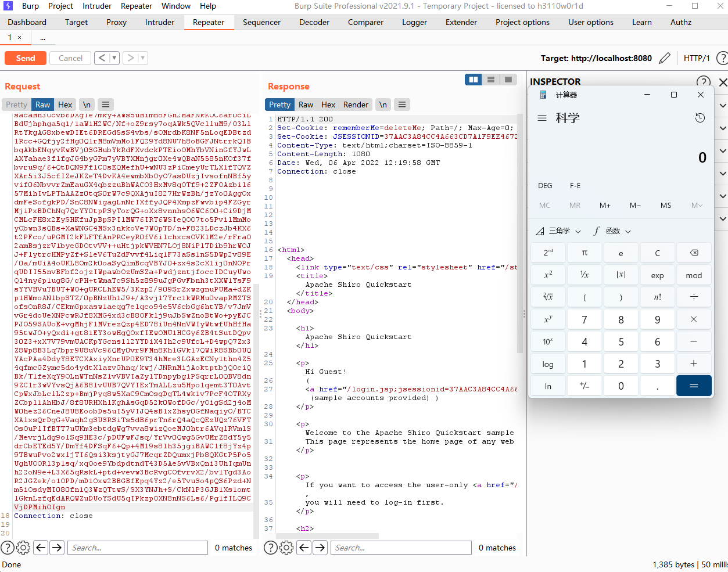Open history back dropdown arrow
The width and height of the screenshot is (728, 572).
114,58
